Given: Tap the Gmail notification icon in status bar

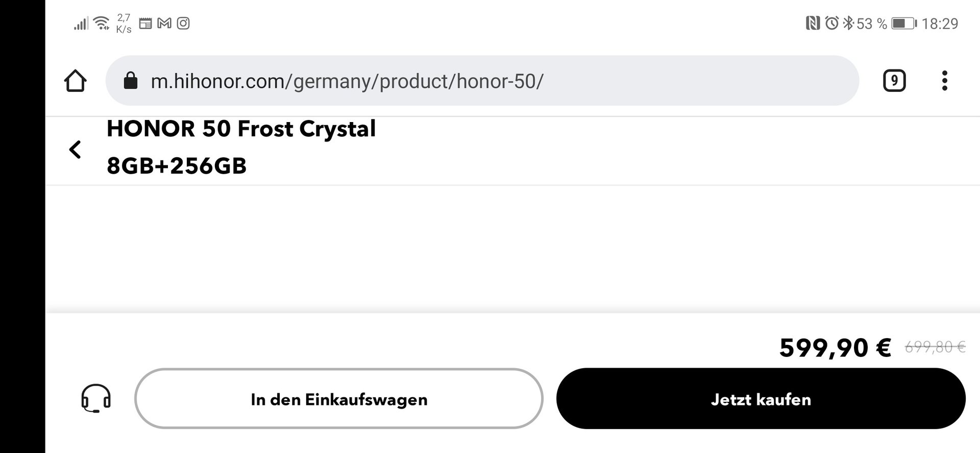Looking at the screenshot, I should click(164, 23).
